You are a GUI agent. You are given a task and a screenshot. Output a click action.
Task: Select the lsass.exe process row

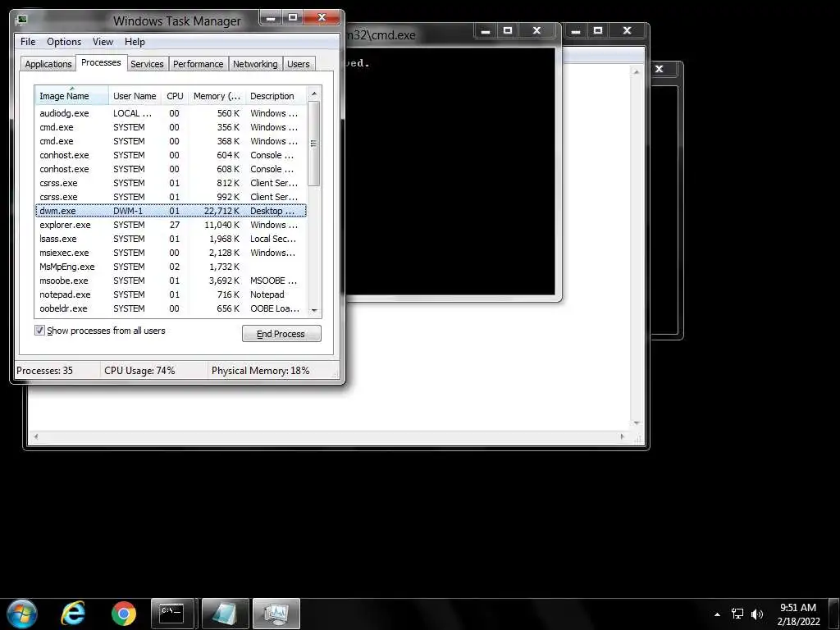click(x=171, y=239)
